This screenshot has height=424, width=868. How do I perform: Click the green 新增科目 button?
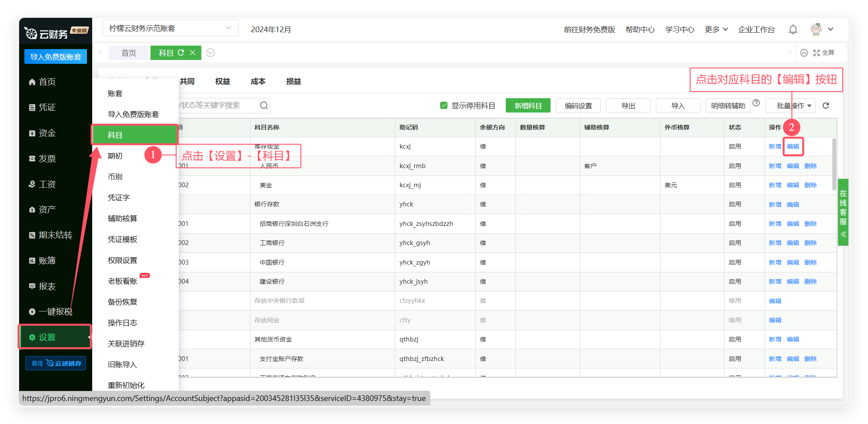coord(528,106)
